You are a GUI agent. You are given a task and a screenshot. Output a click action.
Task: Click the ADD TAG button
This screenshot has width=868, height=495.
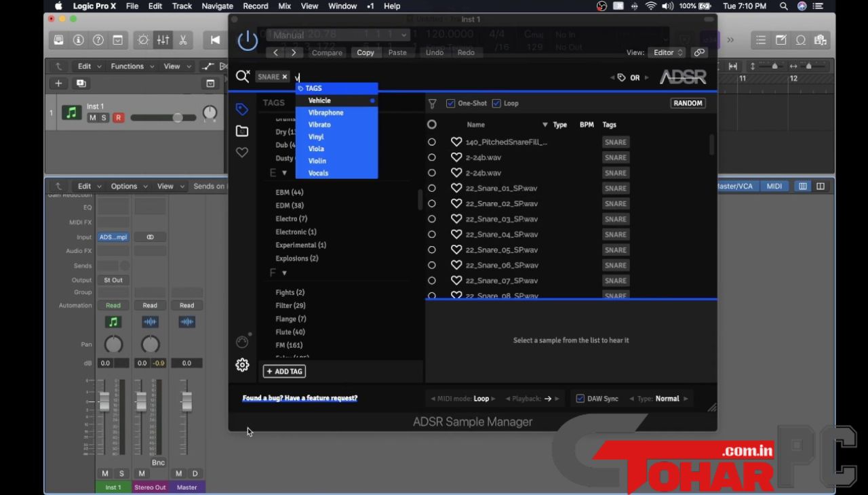(284, 372)
